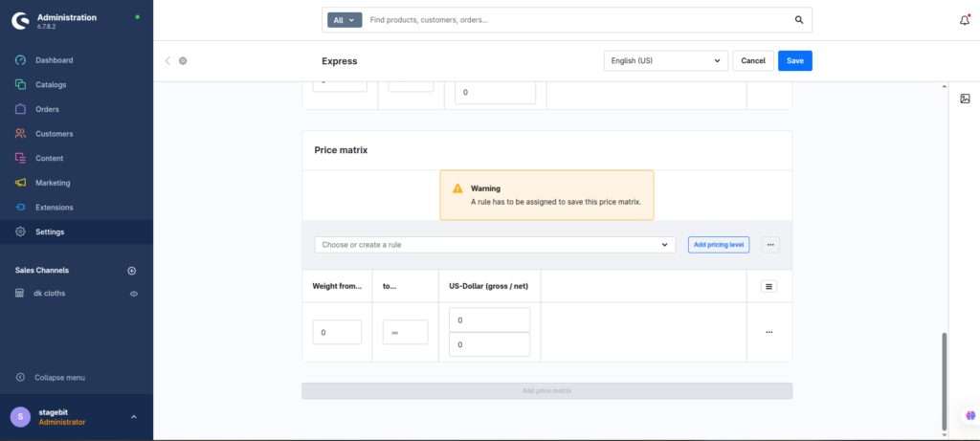Open the All search filter dropdown
980x441 pixels.
pyautogui.click(x=345, y=20)
